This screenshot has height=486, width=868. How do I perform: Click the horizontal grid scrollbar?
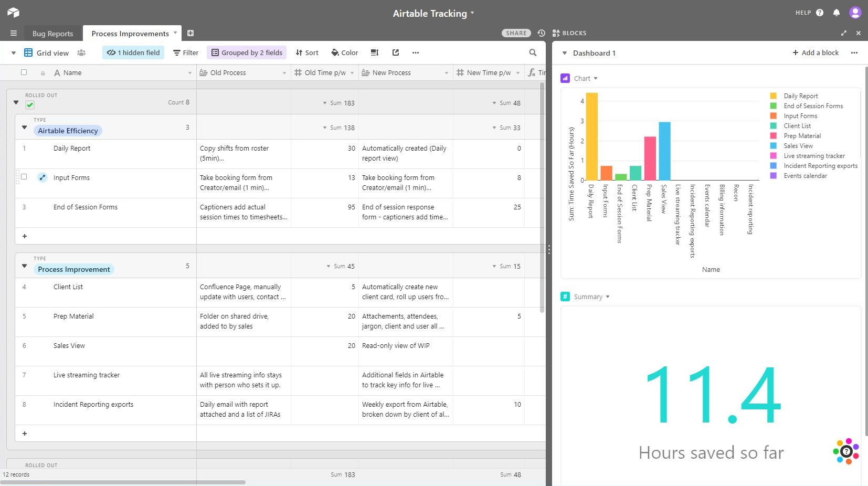pyautogui.click(x=123, y=482)
